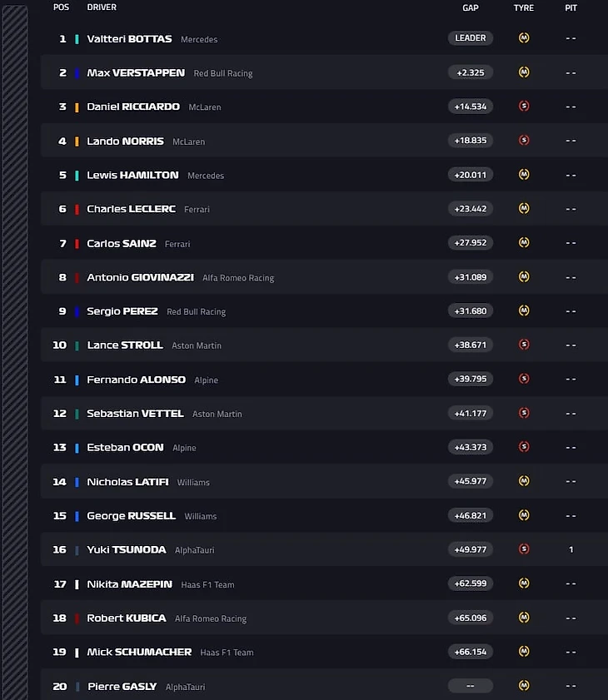Click the PIT column header

click(x=571, y=7)
